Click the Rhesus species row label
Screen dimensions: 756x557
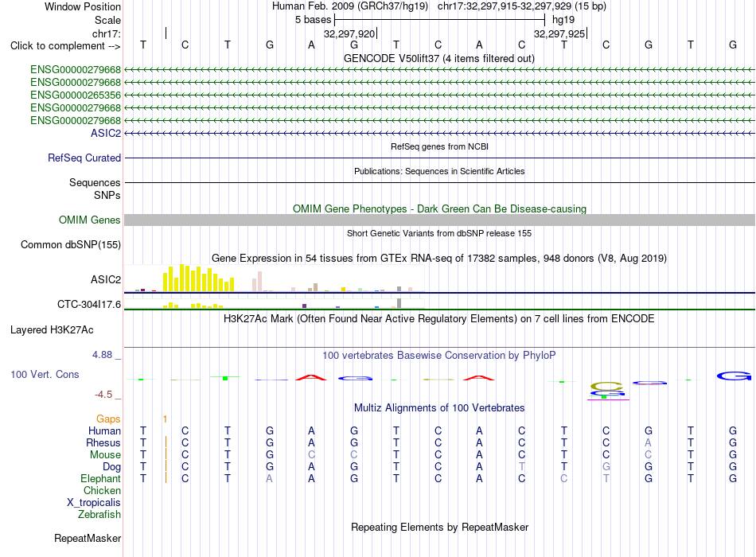tap(103, 442)
